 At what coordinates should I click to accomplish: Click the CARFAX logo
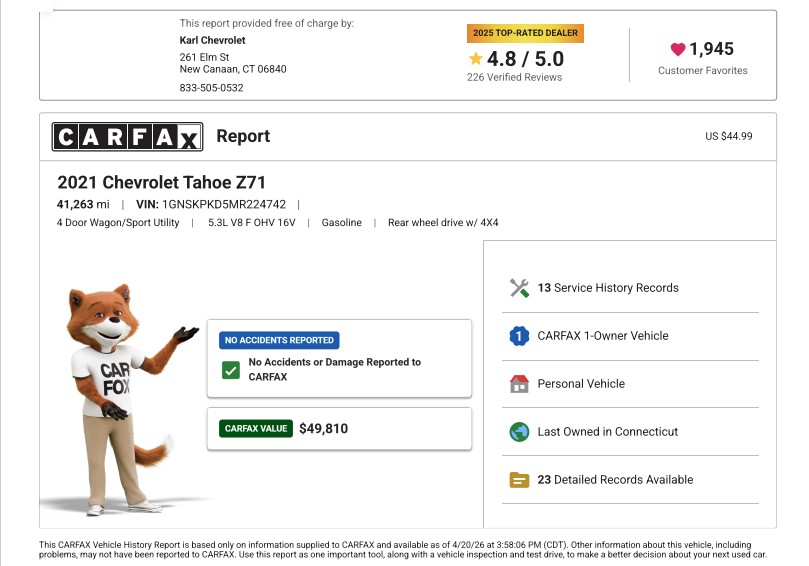pos(127,137)
